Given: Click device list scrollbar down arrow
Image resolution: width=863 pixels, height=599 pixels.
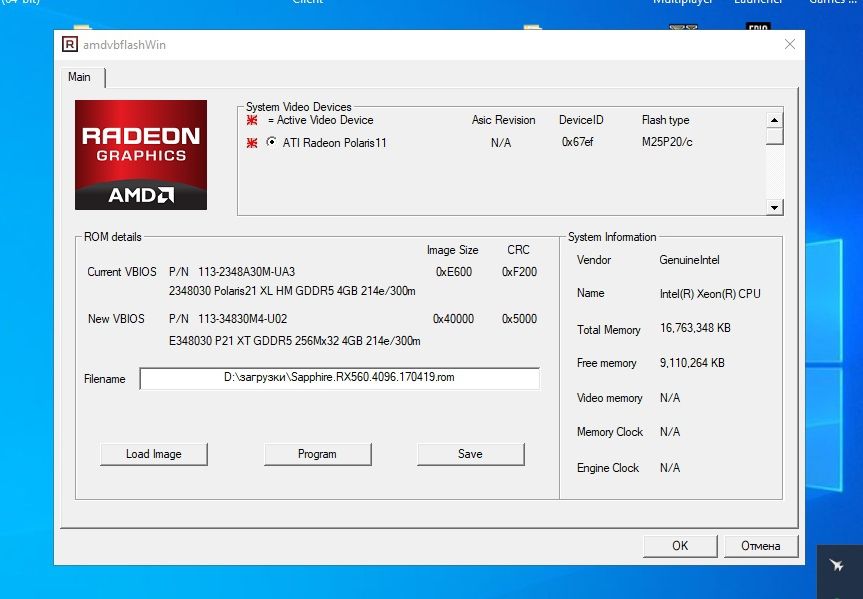Looking at the screenshot, I should coord(774,208).
